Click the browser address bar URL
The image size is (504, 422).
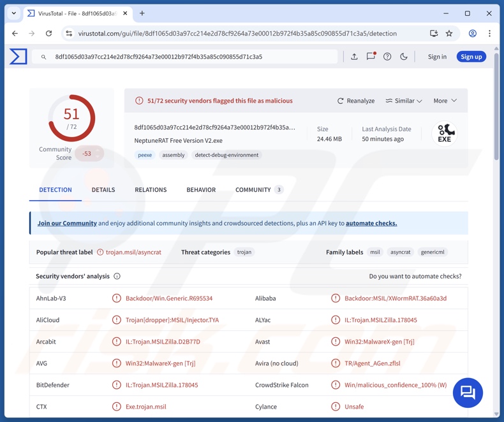point(237,33)
